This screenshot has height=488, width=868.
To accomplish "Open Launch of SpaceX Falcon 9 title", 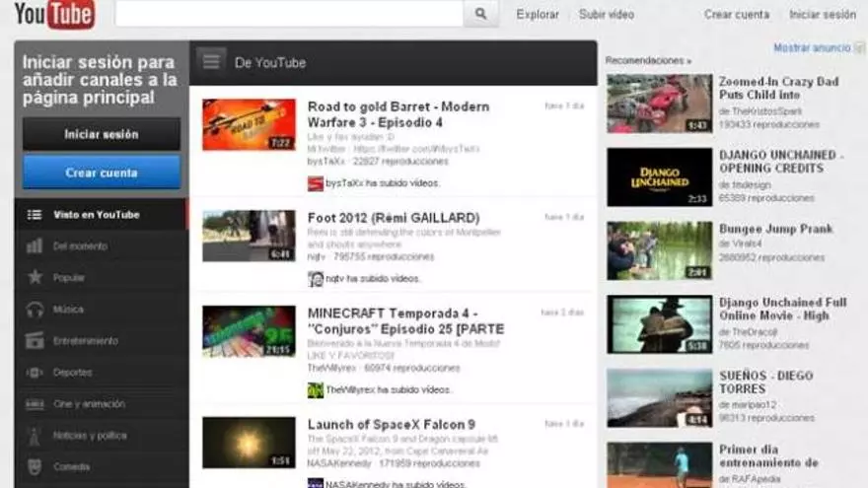I will tap(391, 425).
